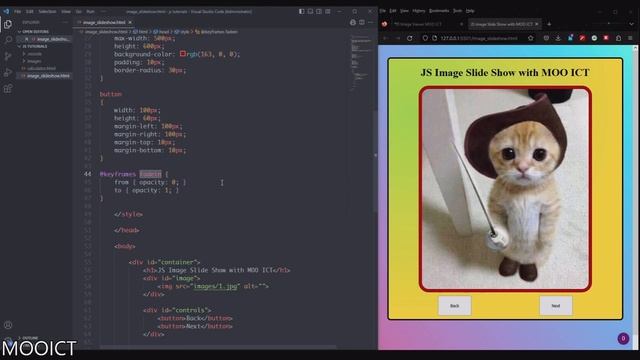This screenshot has width=640, height=360.
Task: Open a new Firefox tab
Action: (549, 24)
